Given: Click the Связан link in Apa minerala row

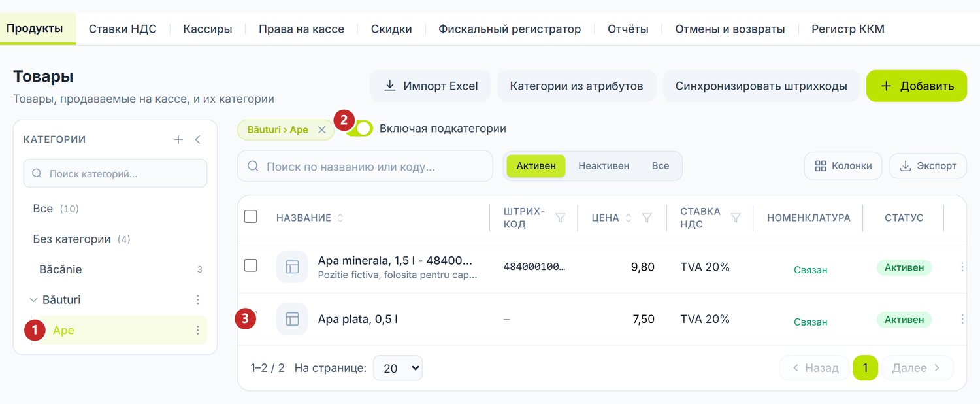Looking at the screenshot, I should click(x=810, y=269).
